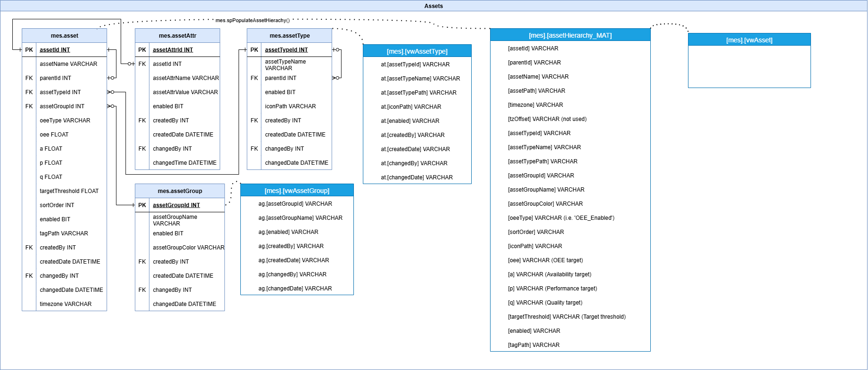This screenshot has height=370, width=868.
Task: Select oee FLOAT row in mes.asset
Action: (65, 135)
